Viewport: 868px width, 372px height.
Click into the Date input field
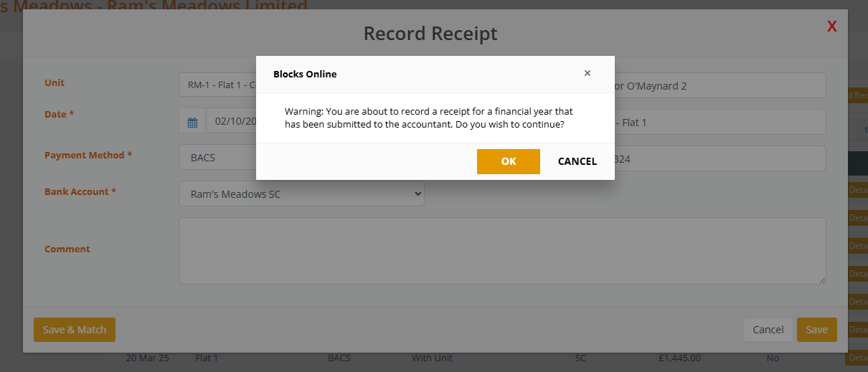pyautogui.click(x=231, y=122)
